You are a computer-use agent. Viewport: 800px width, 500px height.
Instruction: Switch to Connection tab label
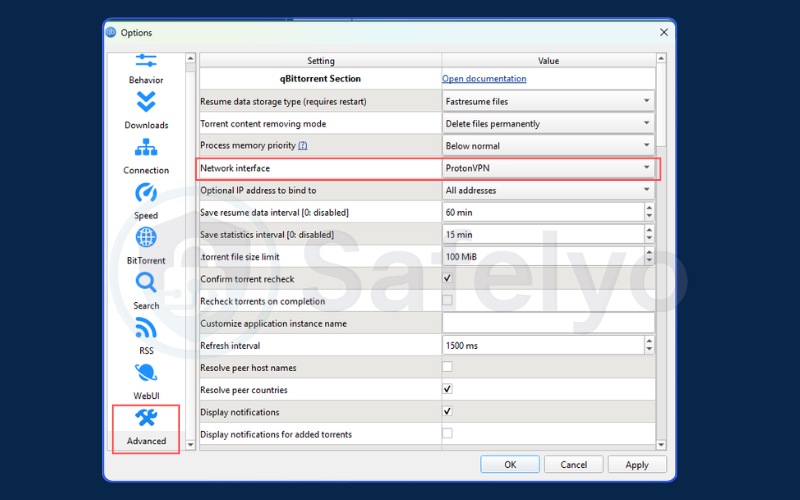[146, 170]
